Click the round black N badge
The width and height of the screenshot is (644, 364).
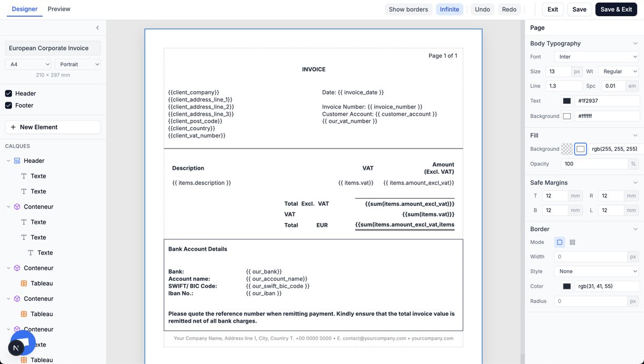coord(16,348)
